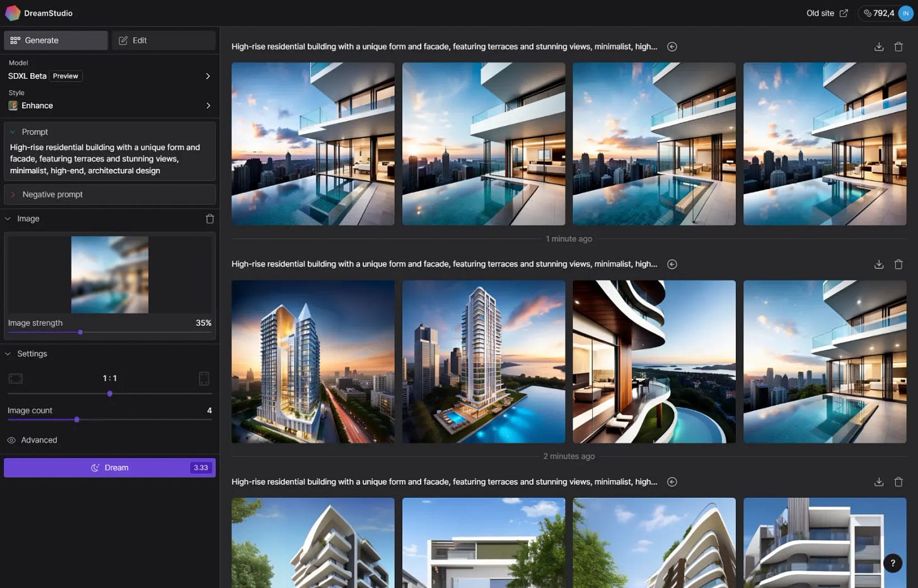Open the Old site link
918x588 pixels.
(827, 13)
